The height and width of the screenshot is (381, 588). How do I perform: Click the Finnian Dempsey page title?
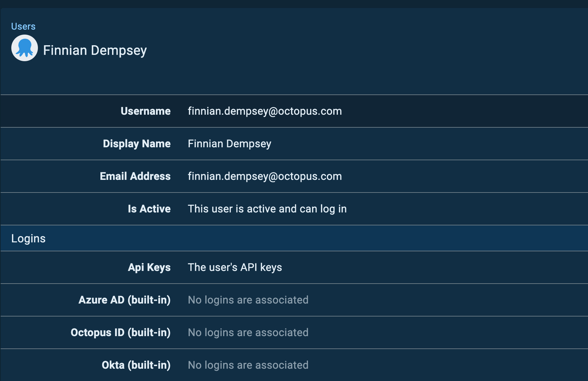(95, 50)
